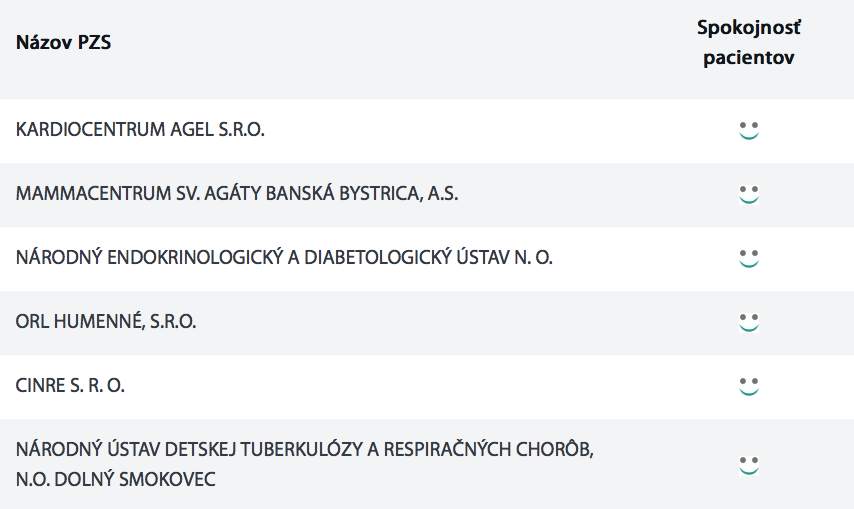Open ORL HUMENNÉ, S.R.O. provider name

[106, 322]
